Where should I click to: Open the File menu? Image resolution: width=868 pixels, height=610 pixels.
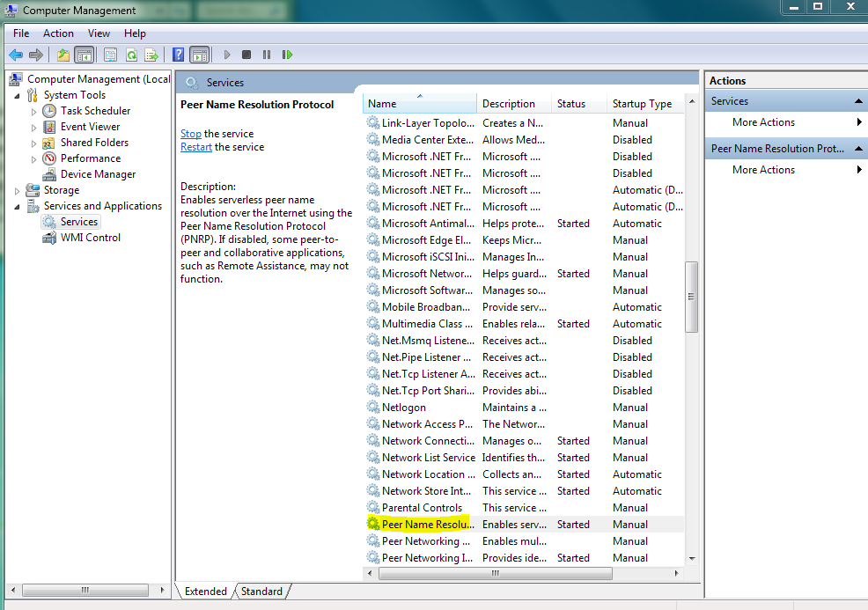click(21, 33)
